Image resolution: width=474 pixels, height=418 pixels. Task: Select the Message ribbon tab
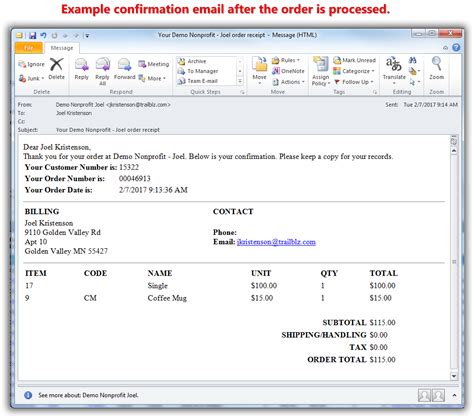coord(62,48)
